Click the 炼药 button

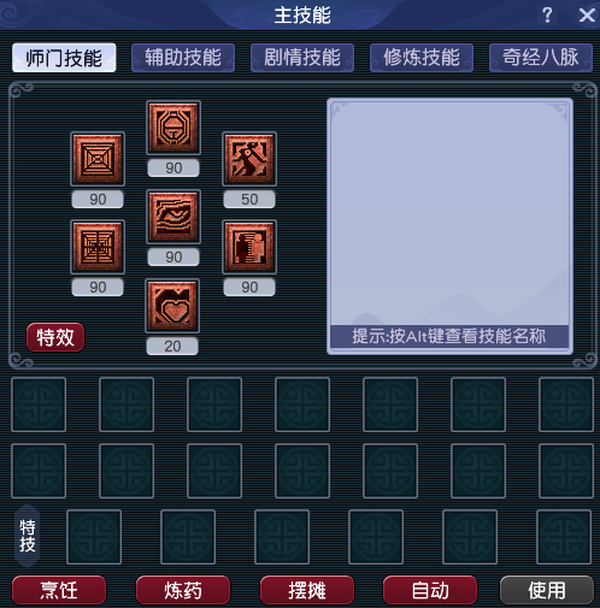coord(183,591)
